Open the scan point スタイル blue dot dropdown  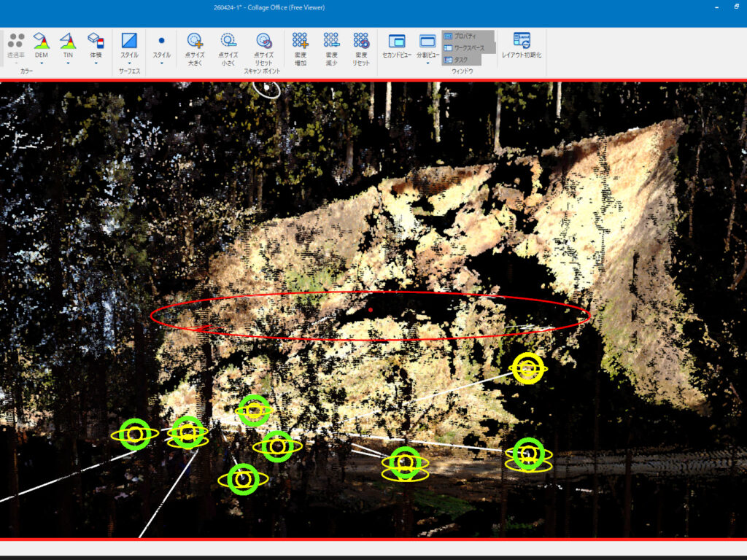[x=161, y=63]
